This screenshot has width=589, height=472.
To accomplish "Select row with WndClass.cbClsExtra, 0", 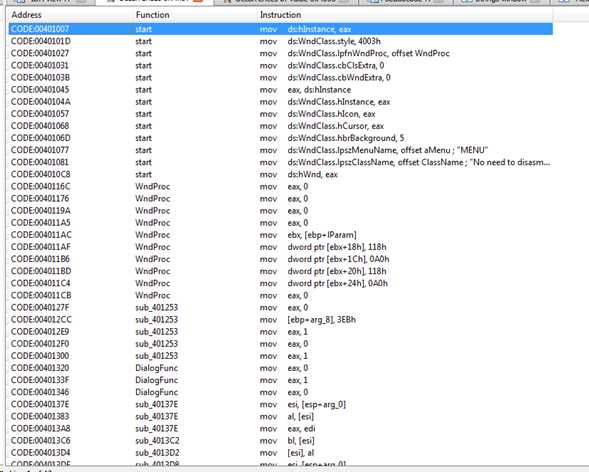I will click(280, 65).
